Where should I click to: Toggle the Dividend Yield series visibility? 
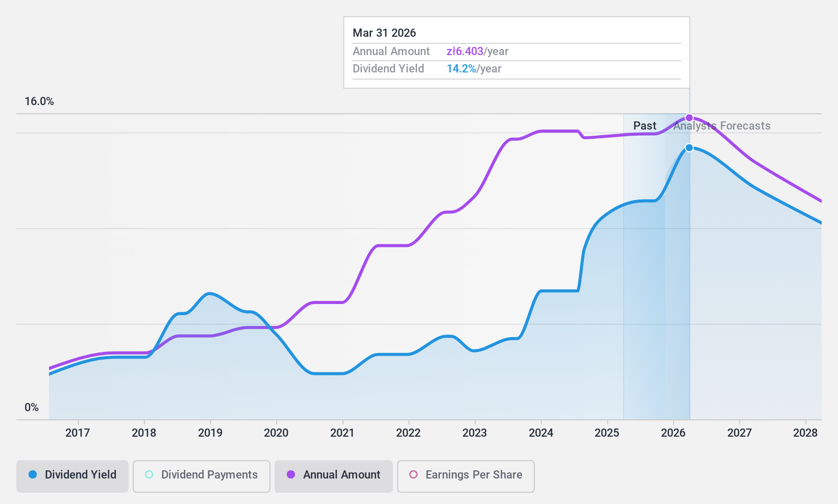coord(72,475)
